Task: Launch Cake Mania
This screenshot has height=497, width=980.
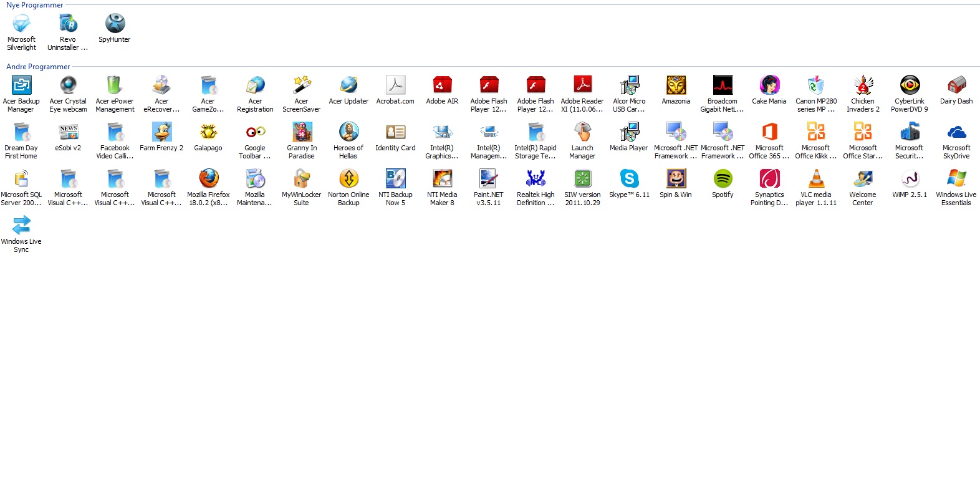Action: tap(769, 85)
